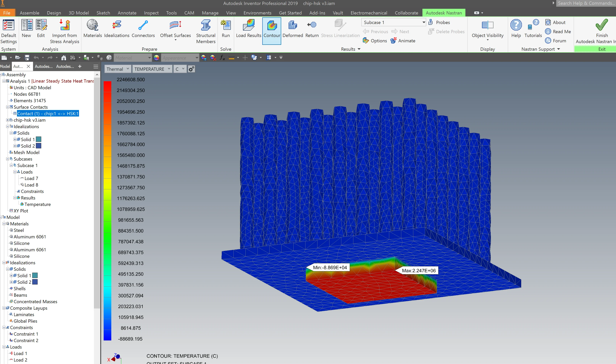This screenshot has width=616, height=364.
Task: Click Model Solid 1 teal color swatch
Action: (35, 276)
